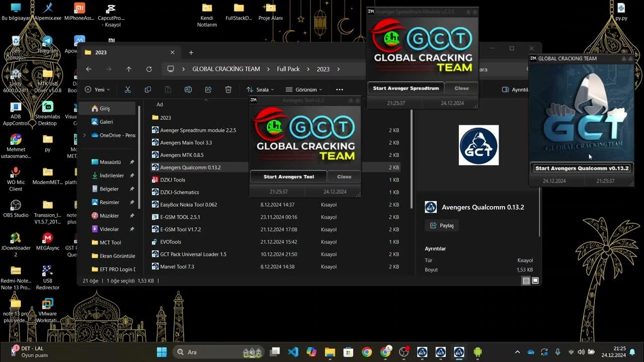Open the Telegram desktop shortcut
The image size is (644, 362).
click(47, 44)
